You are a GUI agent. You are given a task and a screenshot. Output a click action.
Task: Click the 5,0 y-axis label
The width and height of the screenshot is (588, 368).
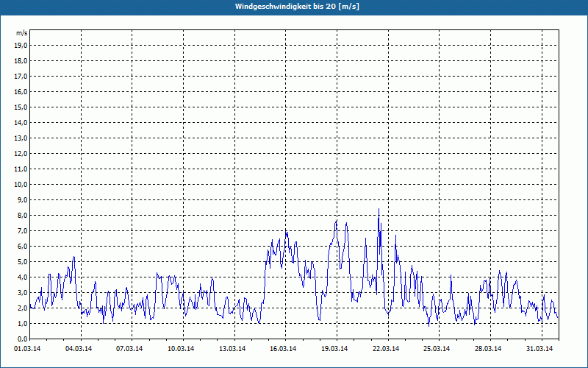22,262
